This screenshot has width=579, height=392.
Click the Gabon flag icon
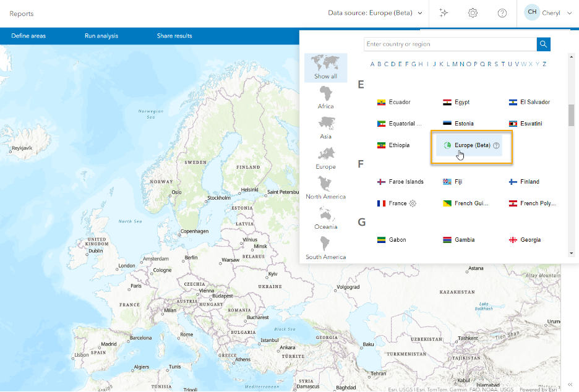tap(381, 240)
